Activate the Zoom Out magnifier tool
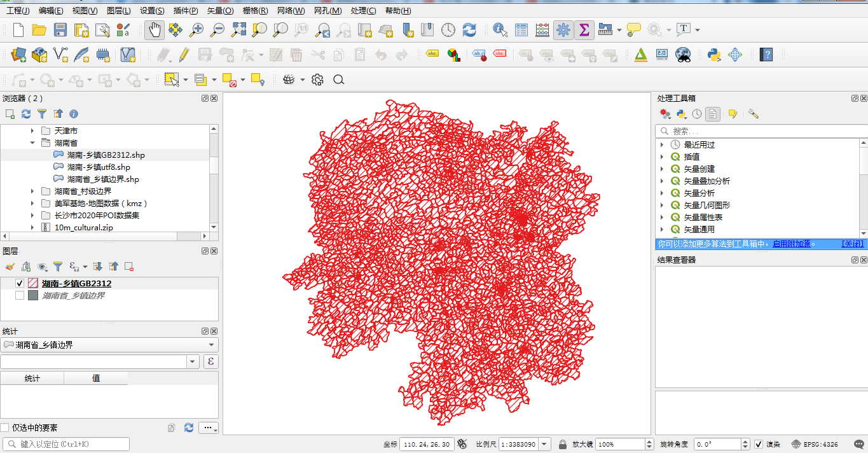 pos(217,30)
